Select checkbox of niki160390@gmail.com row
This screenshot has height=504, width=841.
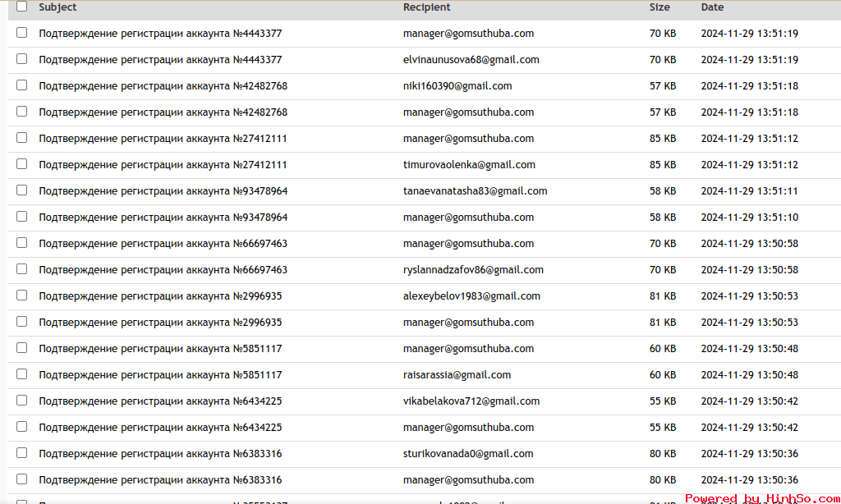coord(21,85)
